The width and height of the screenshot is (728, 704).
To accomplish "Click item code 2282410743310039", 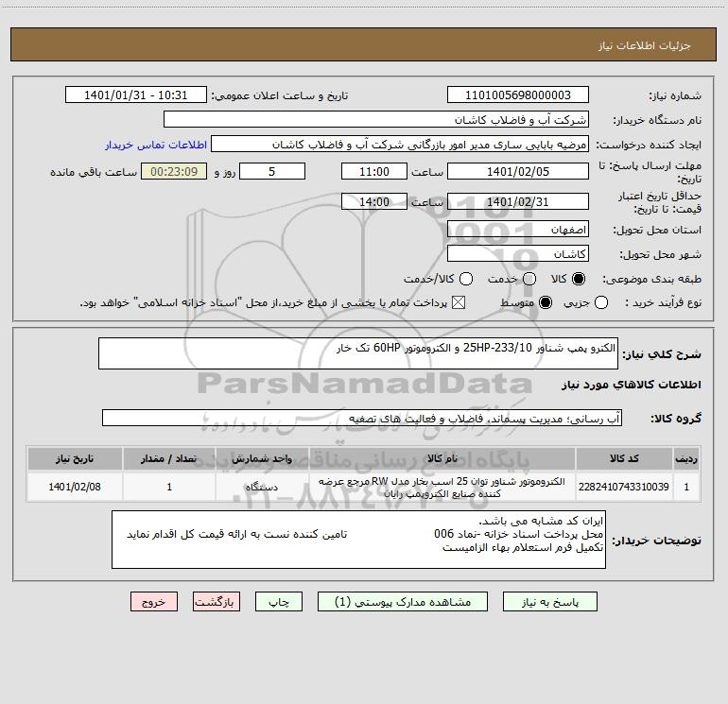I will click(x=624, y=487).
